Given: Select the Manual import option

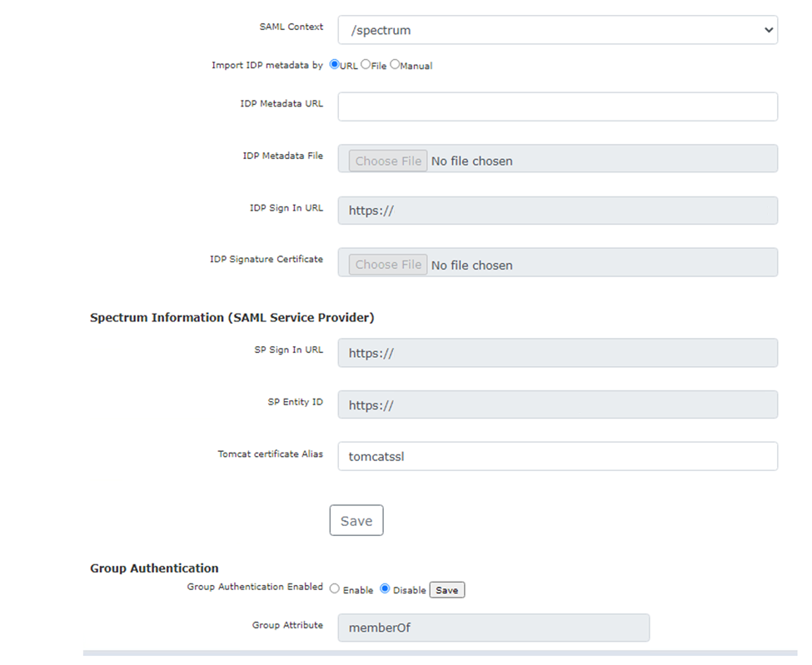Looking at the screenshot, I should (393, 63).
